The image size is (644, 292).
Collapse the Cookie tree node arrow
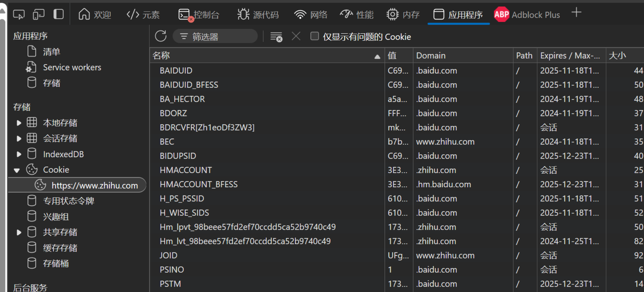(x=17, y=170)
